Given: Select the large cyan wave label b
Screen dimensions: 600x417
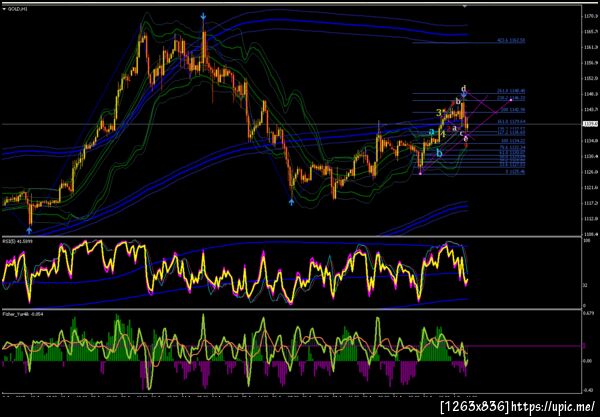Looking at the screenshot, I should tap(440, 153).
